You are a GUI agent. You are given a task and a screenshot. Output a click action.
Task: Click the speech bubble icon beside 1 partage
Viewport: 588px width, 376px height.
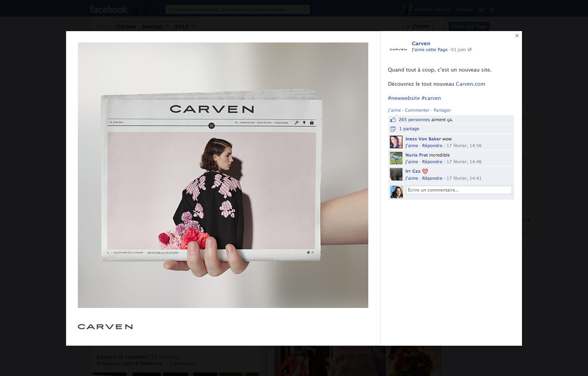point(393,129)
